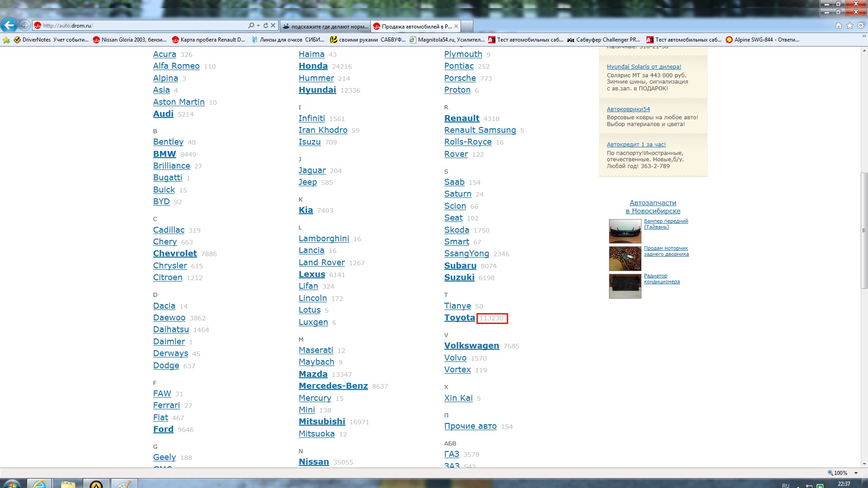The image size is (868, 488).
Task: Open the Автокредит 1 за час ad
Action: click(x=636, y=145)
